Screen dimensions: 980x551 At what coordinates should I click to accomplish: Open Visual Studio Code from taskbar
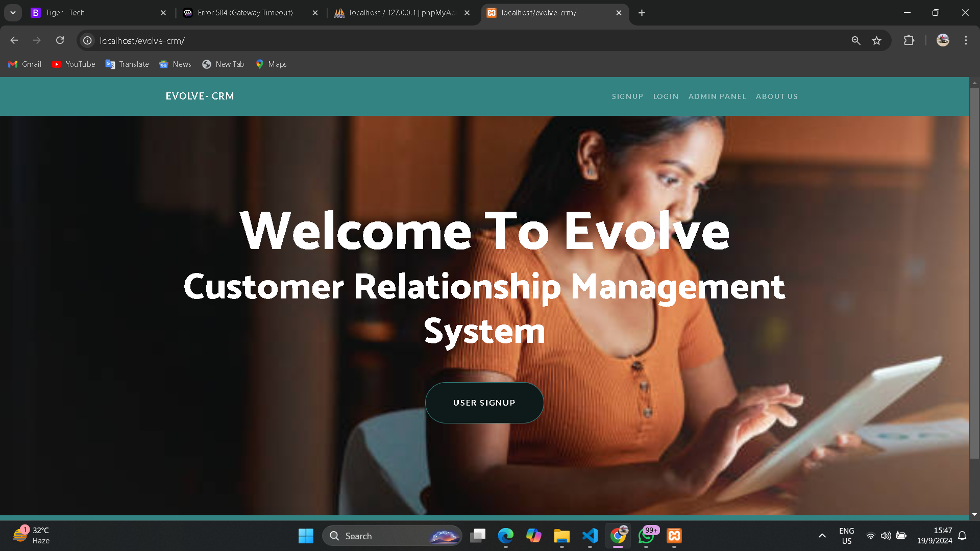click(x=590, y=536)
